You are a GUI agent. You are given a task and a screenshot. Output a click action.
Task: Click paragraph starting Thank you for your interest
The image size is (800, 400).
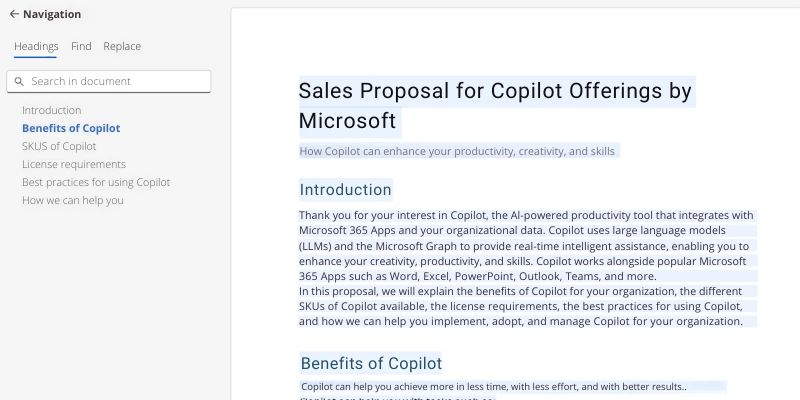click(x=526, y=246)
